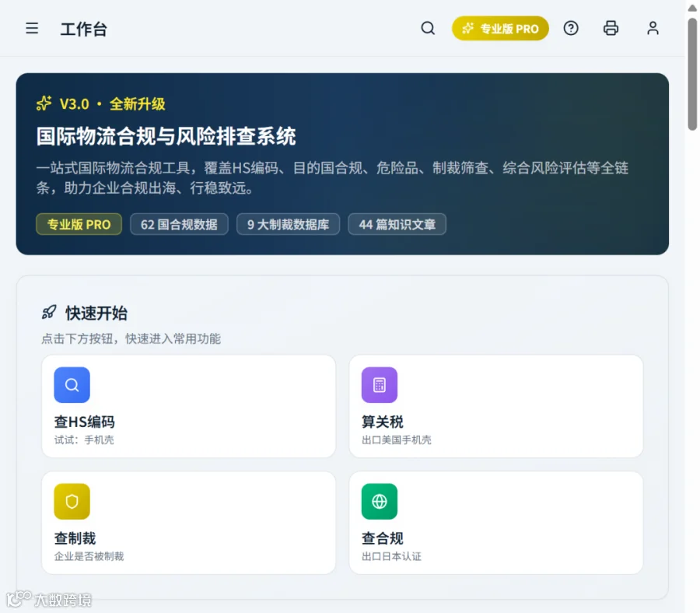Click the printer icon in header

[611, 29]
